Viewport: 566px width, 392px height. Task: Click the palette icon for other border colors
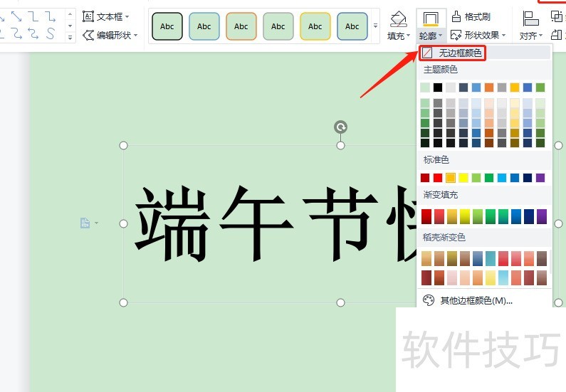click(429, 300)
